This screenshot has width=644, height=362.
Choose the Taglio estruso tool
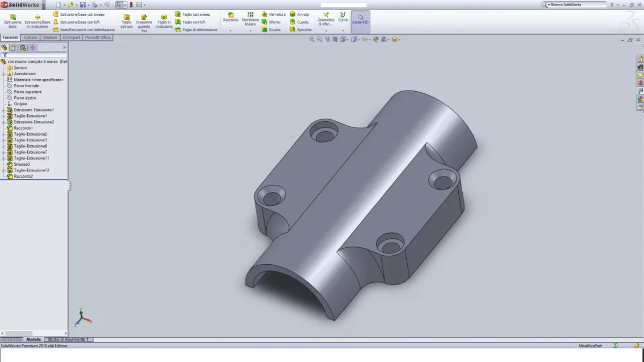tap(126, 21)
